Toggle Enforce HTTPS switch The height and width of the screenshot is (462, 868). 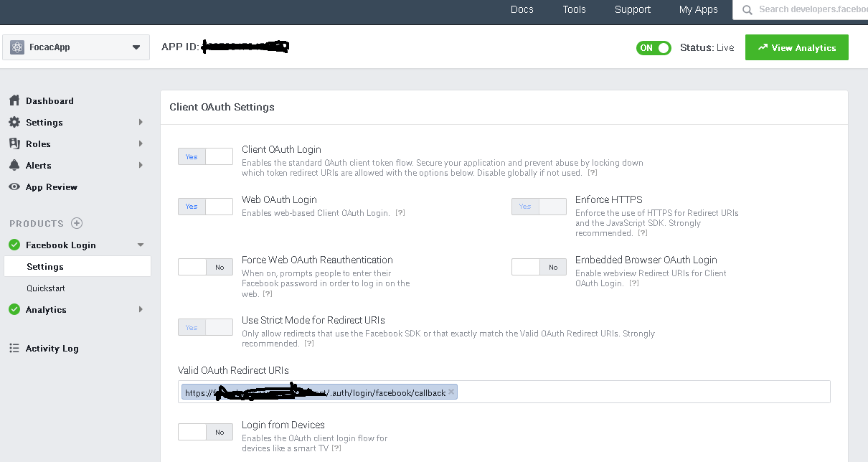click(x=539, y=207)
